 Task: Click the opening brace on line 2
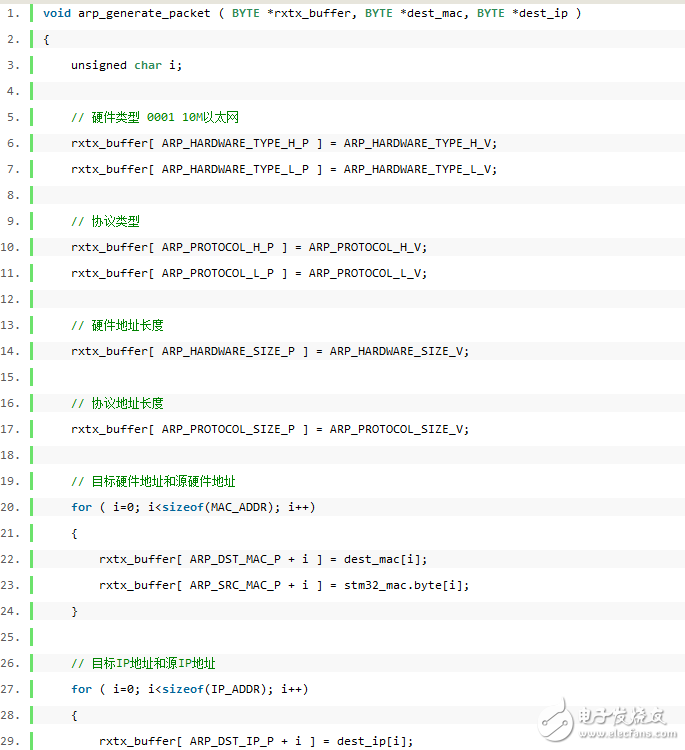[46, 39]
